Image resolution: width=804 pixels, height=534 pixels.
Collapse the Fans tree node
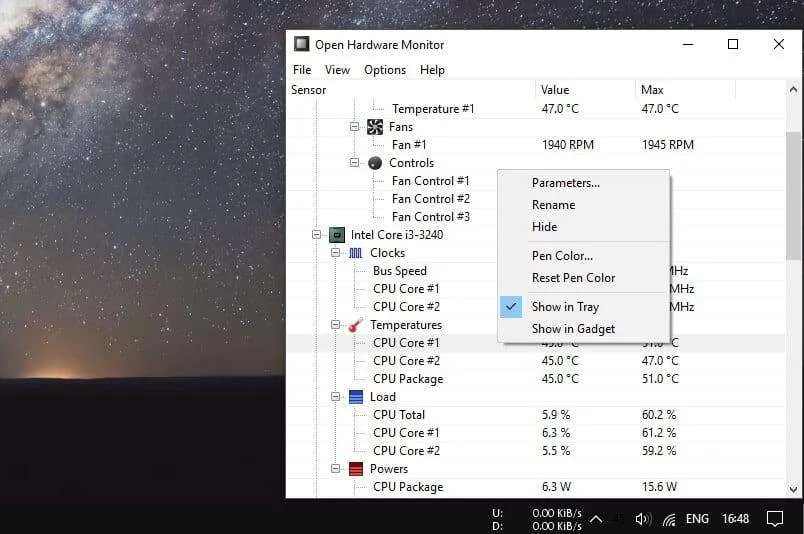[x=354, y=127]
